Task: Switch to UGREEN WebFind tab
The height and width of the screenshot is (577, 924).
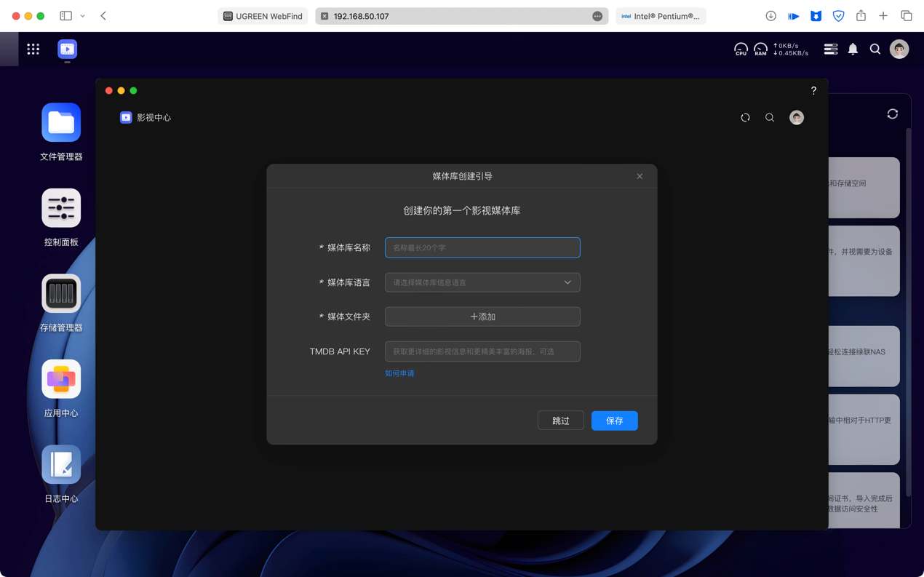Action: tap(263, 16)
